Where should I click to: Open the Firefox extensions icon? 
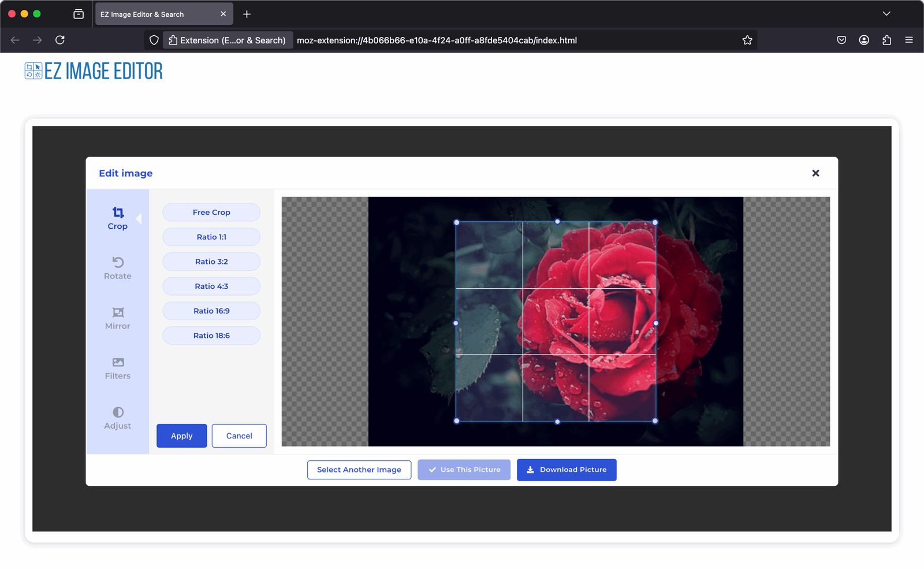pyautogui.click(x=886, y=40)
